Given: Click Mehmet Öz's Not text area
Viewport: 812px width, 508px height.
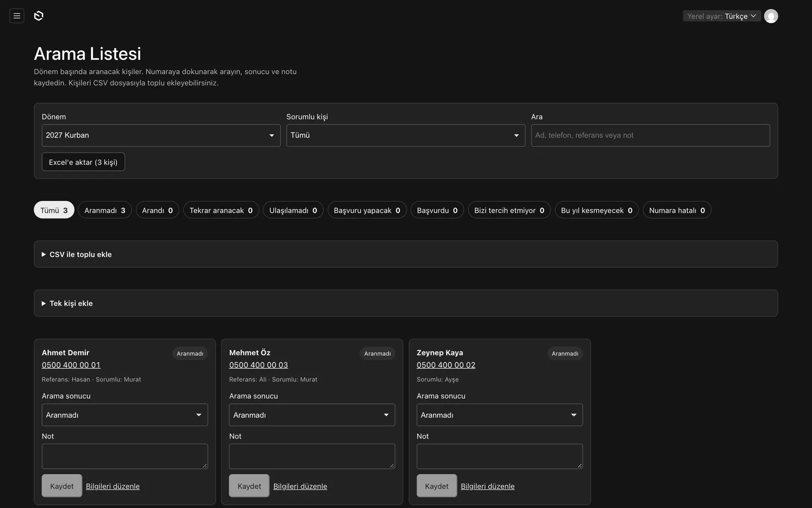Looking at the screenshot, I should click(312, 456).
